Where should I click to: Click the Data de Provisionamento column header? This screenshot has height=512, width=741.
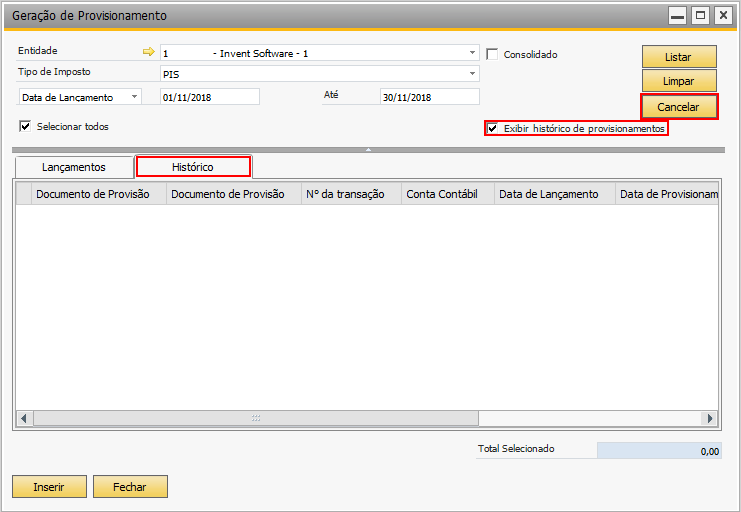point(667,194)
